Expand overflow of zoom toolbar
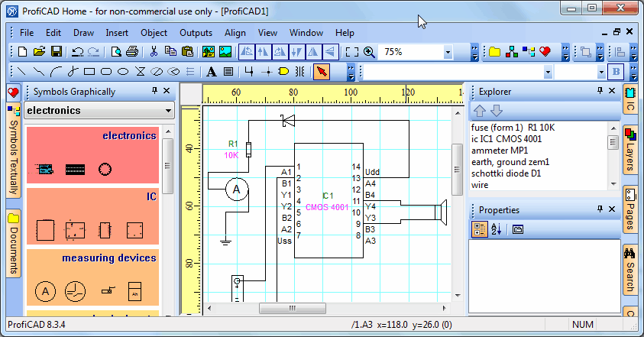This screenshot has width=644, height=337. tap(474, 52)
